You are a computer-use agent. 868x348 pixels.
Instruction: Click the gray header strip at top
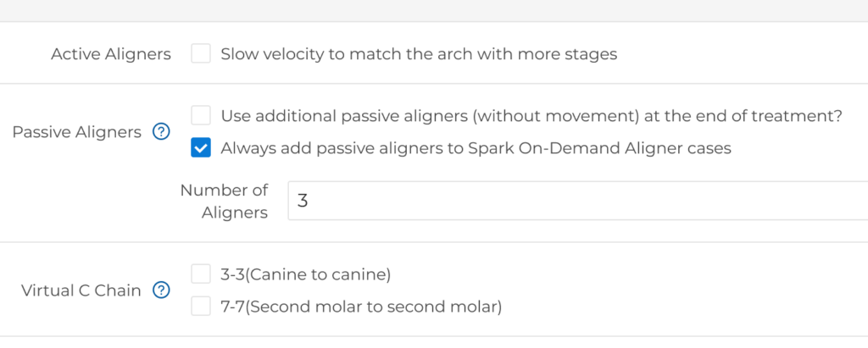[434, 10]
